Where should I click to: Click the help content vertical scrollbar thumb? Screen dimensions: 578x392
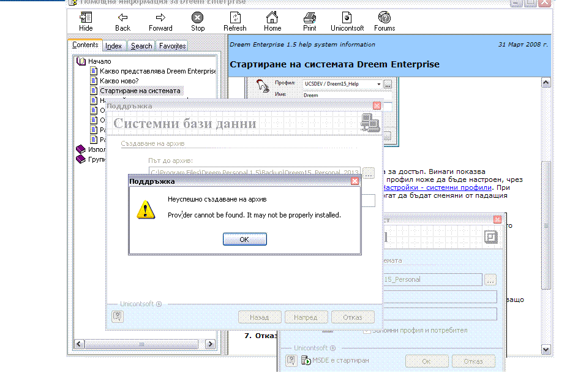[546, 225]
